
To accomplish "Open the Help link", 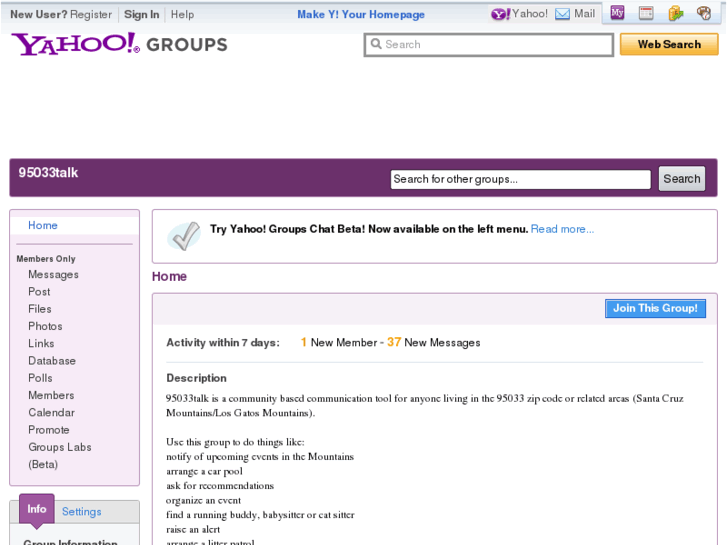I will [x=182, y=14].
